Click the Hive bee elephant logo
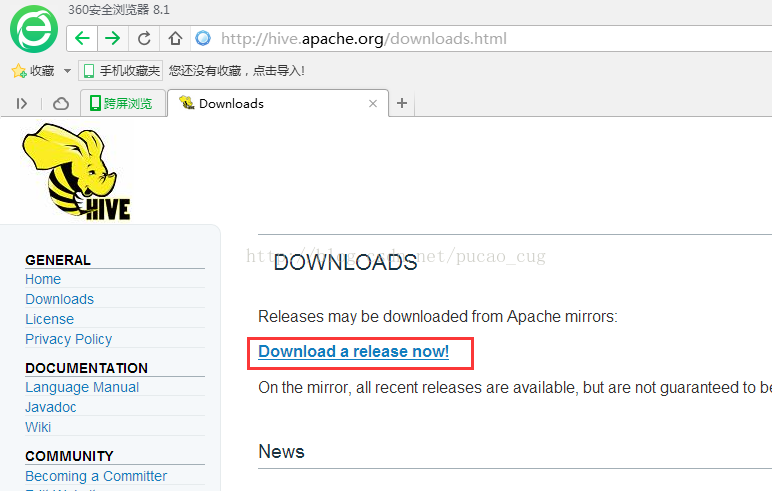772x491 pixels. (77, 171)
